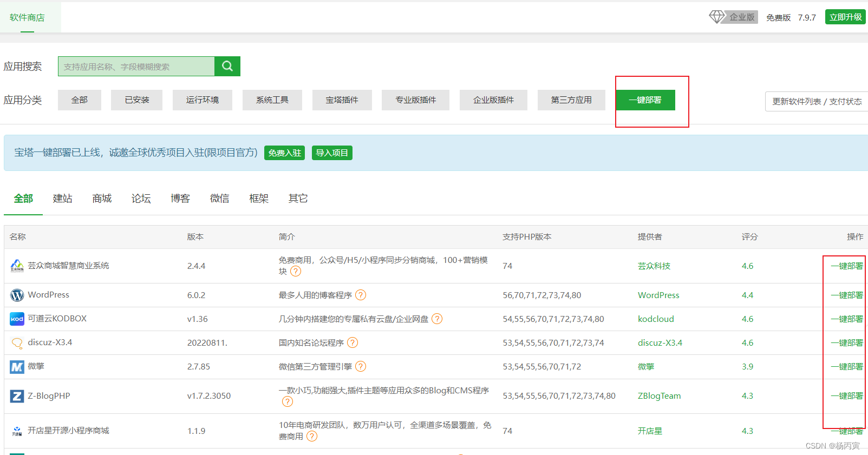Select the 宝塔插件 category
The height and width of the screenshot is (455, 868).
click(x=342, y=100)
